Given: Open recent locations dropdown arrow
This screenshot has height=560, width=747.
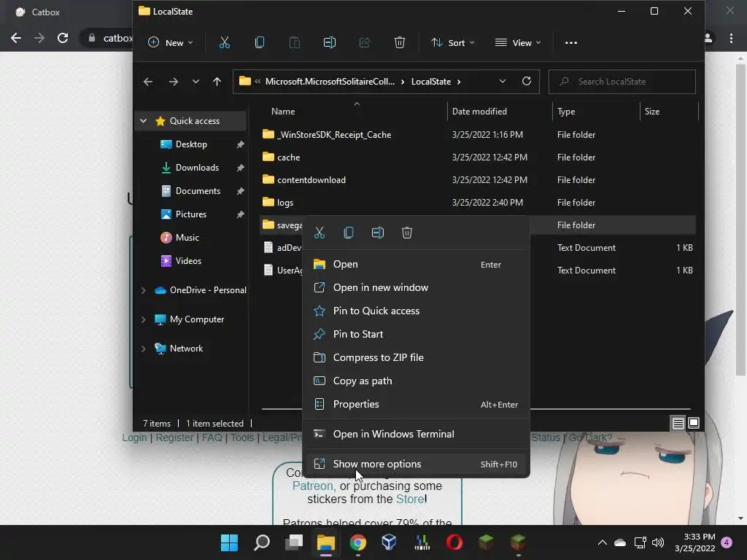Looking at the screenshot, I should [196, 82].
